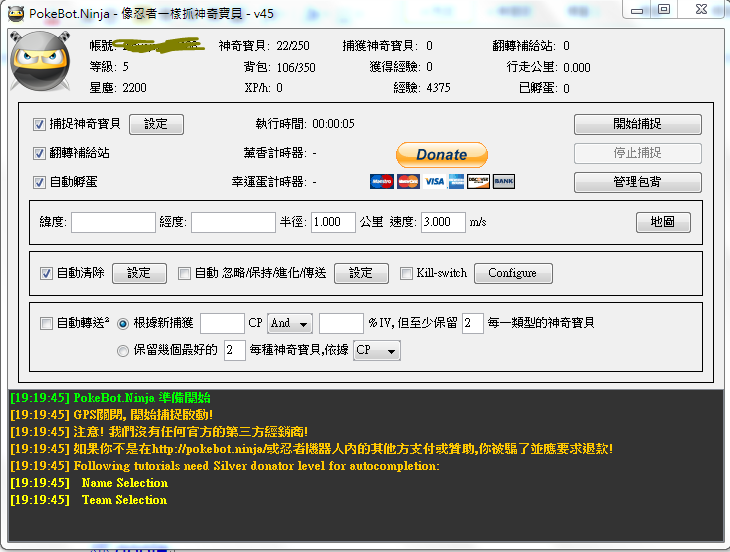Open 管理包背 button
This screenshot has width=730, height=552.
click(637, 182)
